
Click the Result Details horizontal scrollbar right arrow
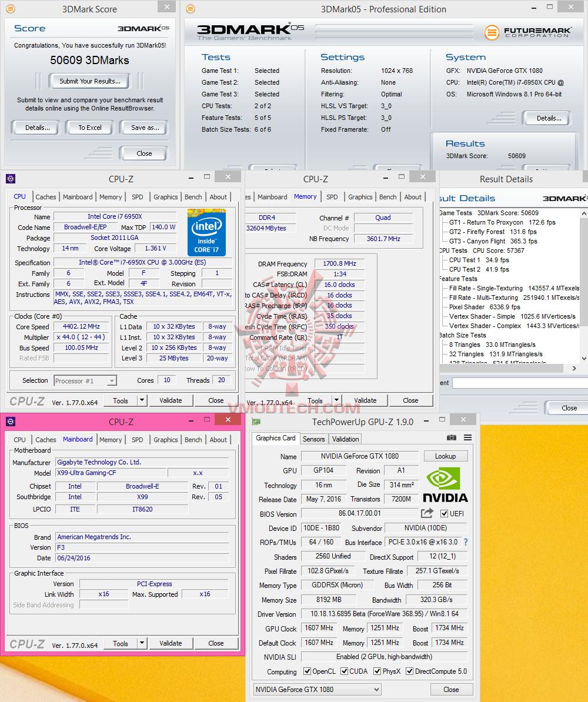574,368
